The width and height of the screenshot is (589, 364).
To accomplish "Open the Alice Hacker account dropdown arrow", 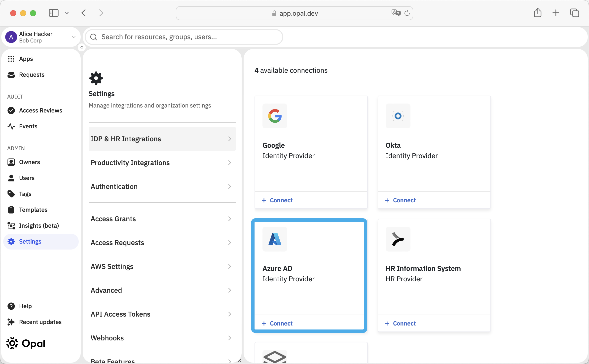I will click(74, 37).
